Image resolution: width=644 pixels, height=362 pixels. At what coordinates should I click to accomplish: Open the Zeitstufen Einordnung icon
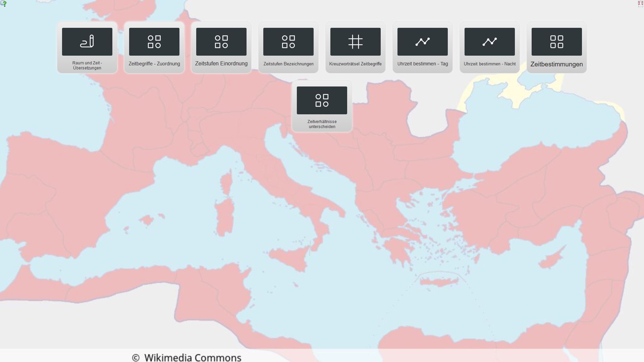click(221, 42)
